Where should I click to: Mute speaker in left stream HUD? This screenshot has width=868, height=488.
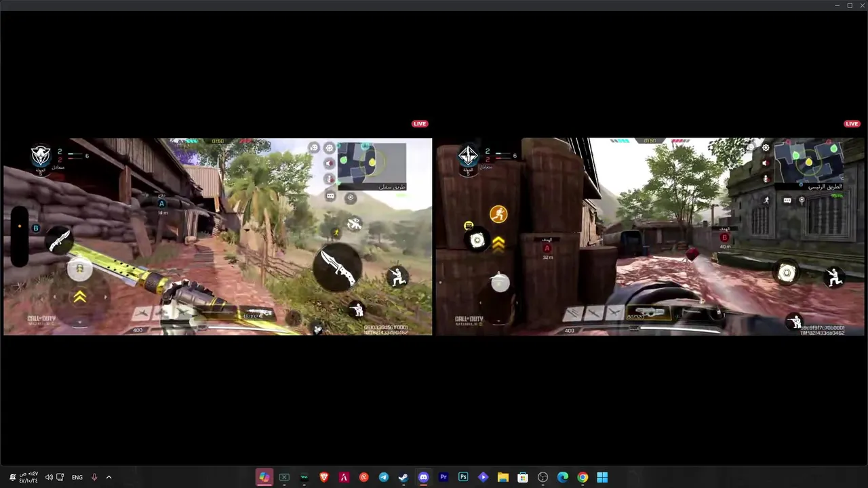tap(330, 163)
